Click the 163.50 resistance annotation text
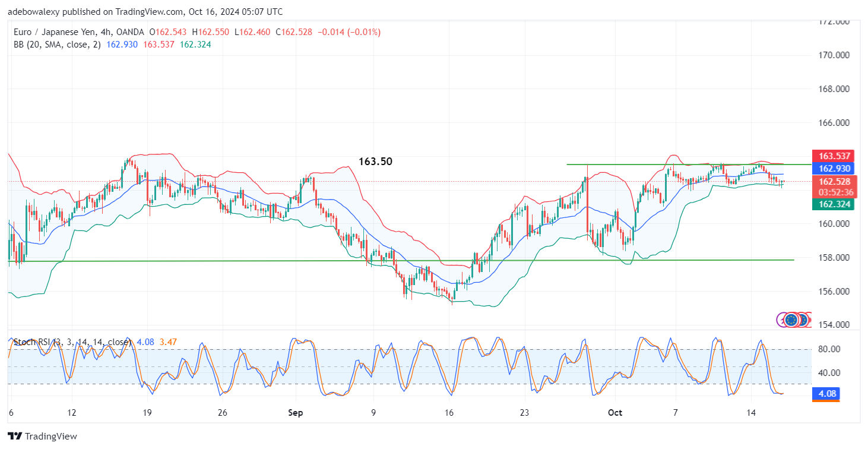The height and width of the screenshot is (449, 868). click(375, 162)
